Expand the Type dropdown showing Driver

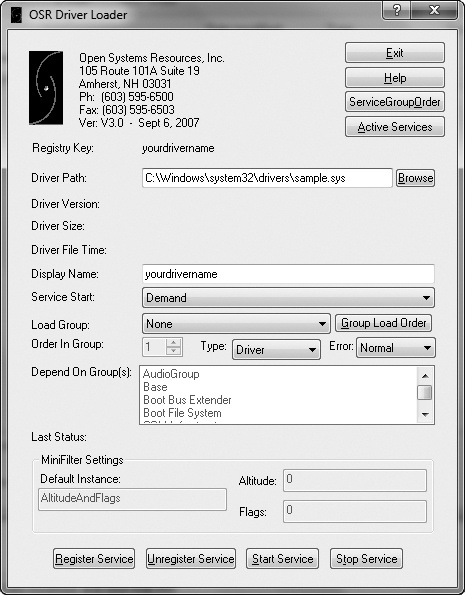pos(276,349)
